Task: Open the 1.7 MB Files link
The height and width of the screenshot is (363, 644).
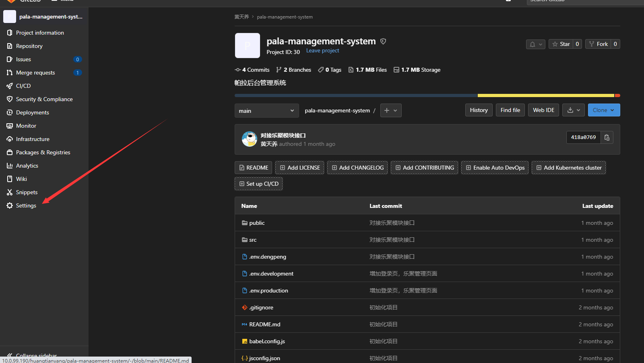Action: (x=367, y=70)
